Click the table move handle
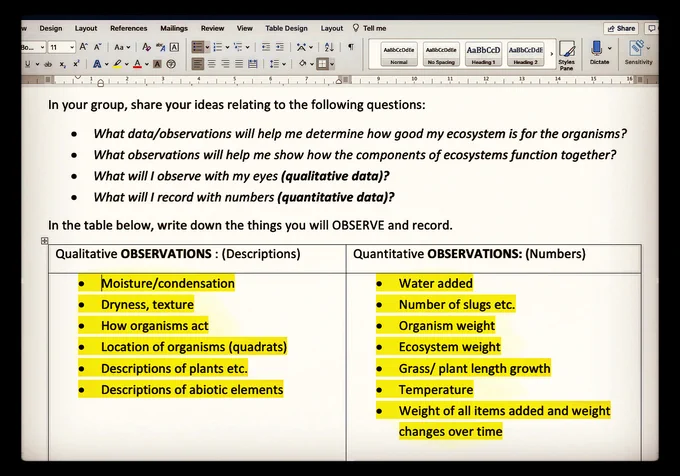The image size is (680, 476). click(44, 241)
